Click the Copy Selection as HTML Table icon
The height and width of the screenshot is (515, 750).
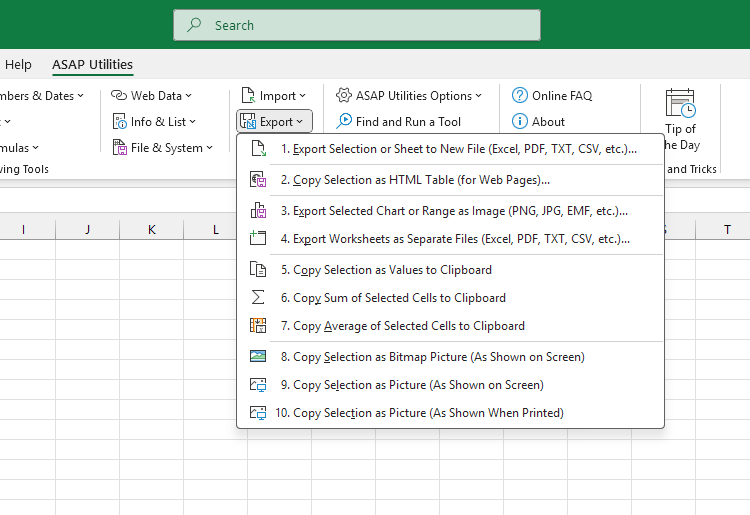258,180
